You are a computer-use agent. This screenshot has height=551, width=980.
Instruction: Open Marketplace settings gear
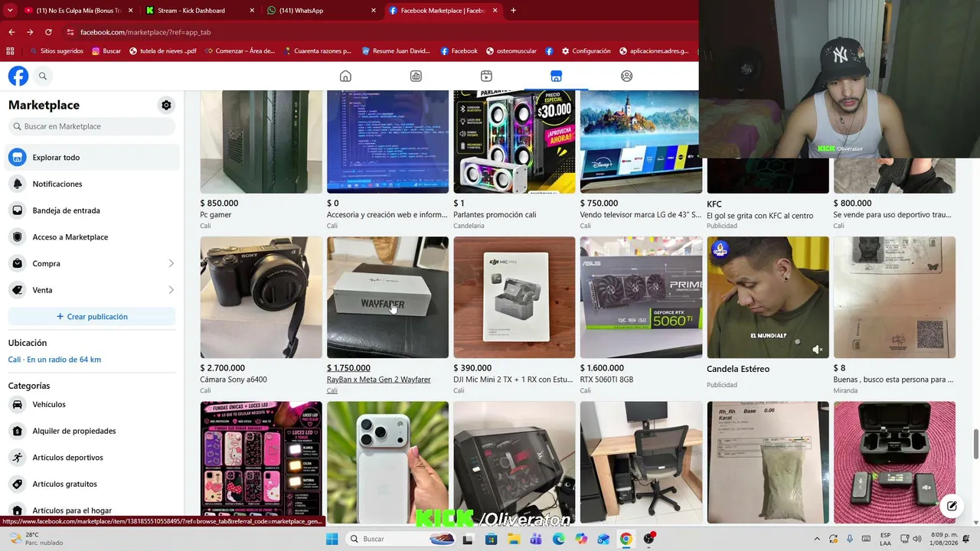(x=166, y=105)
